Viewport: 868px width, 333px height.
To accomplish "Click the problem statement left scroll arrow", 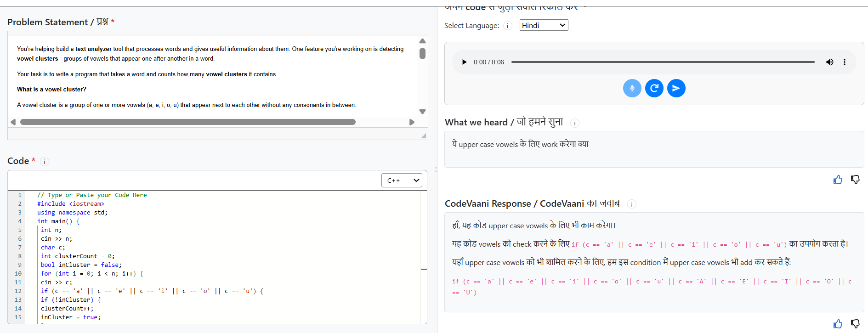I will (x=13, y=122).
